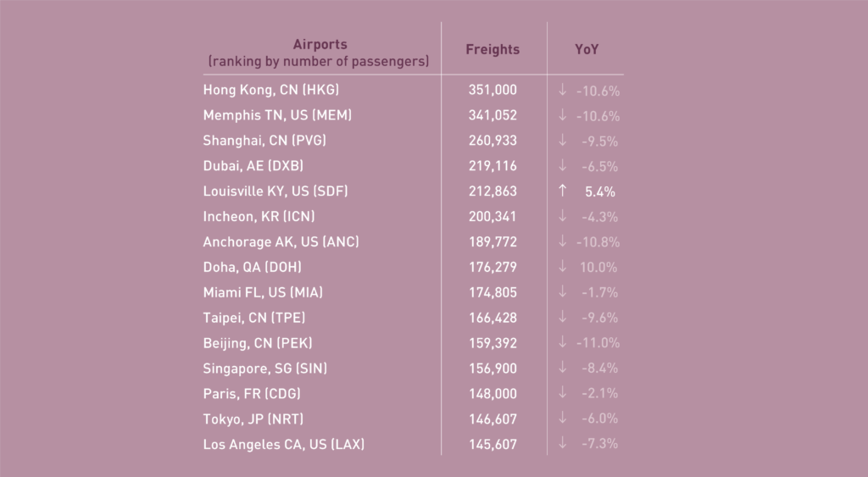Viewport: 868px width, 477px height.
Task: Click the down arrow in Los Angeles row
Action: [562, 444]
